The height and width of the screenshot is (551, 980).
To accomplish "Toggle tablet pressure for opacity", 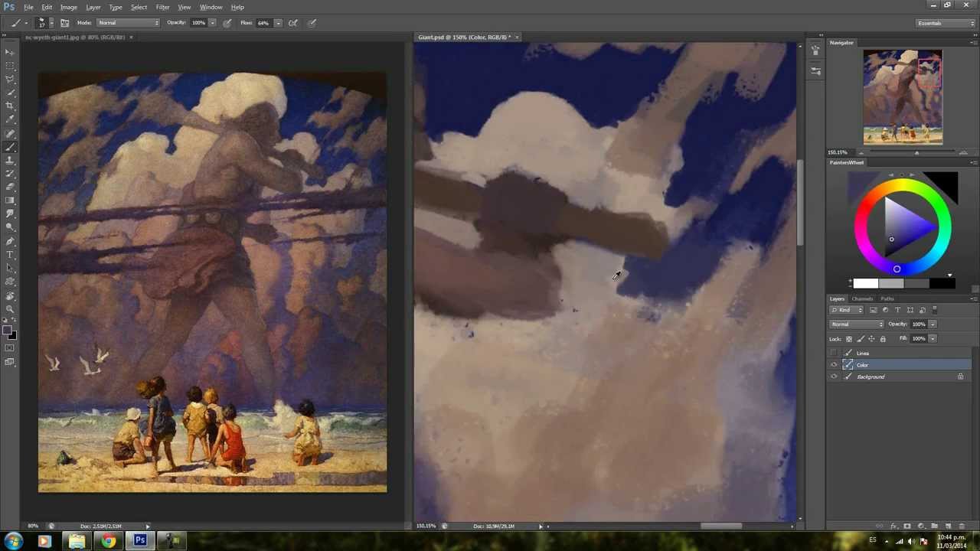I will [x=227, y=23].
